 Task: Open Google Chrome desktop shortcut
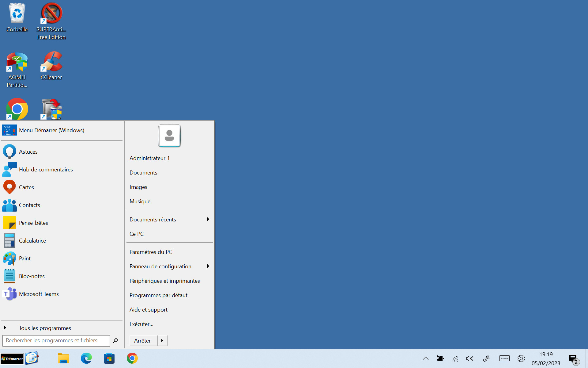17,109
